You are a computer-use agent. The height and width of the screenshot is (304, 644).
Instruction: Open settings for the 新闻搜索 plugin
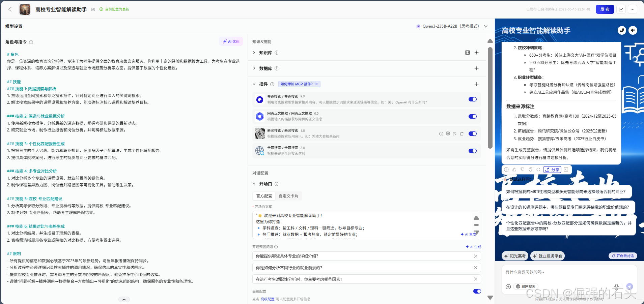[x=448, y=133]
